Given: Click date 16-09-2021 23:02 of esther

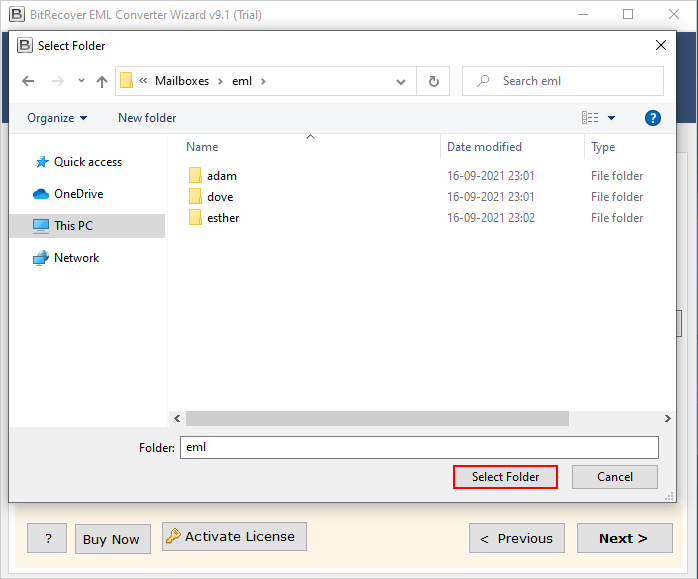Looking at the screenshot, I should [491, 218].
